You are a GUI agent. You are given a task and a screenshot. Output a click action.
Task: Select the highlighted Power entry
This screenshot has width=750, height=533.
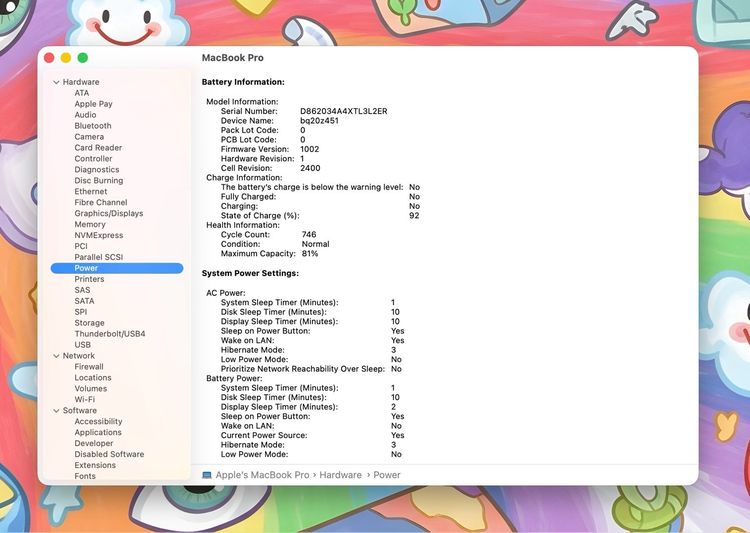pyautogui.click(x=117, y=268)
